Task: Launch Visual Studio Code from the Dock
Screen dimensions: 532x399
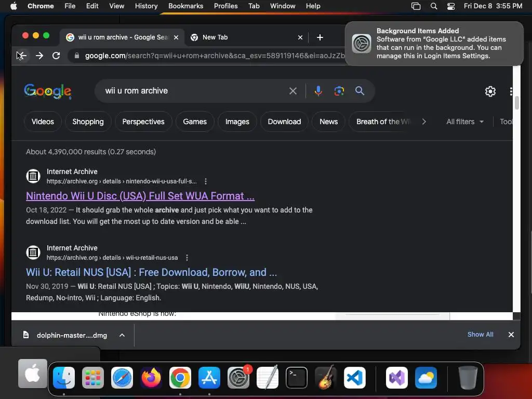Action: coord(355,378)
